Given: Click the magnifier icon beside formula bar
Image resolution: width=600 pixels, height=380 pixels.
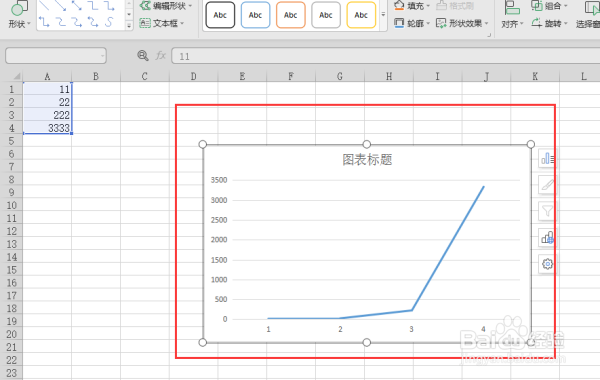Looking at the screenshot, I should [x=143, y=56].
